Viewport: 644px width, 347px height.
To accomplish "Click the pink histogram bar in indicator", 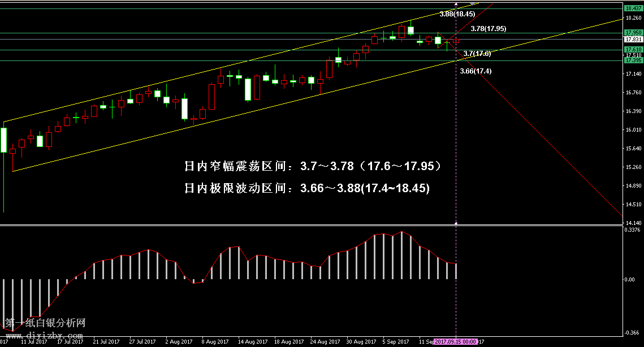I will 456,271.
